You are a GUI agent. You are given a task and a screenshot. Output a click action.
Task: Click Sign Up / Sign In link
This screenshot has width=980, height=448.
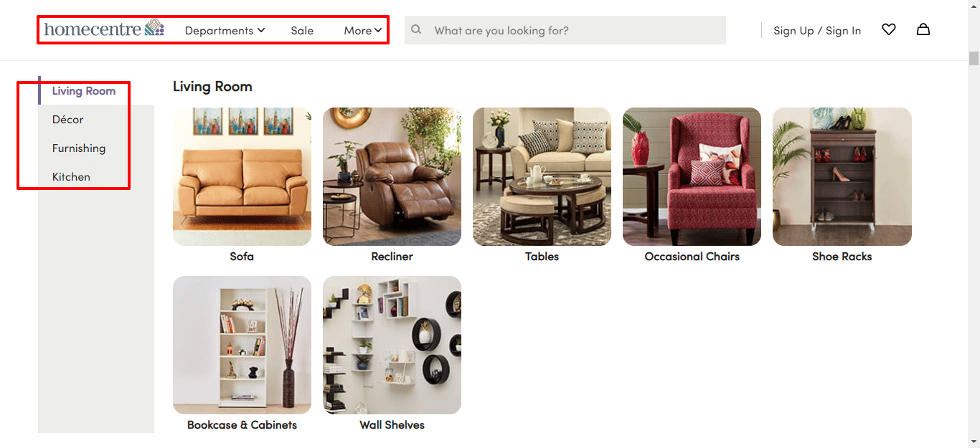tap(817, 30)
